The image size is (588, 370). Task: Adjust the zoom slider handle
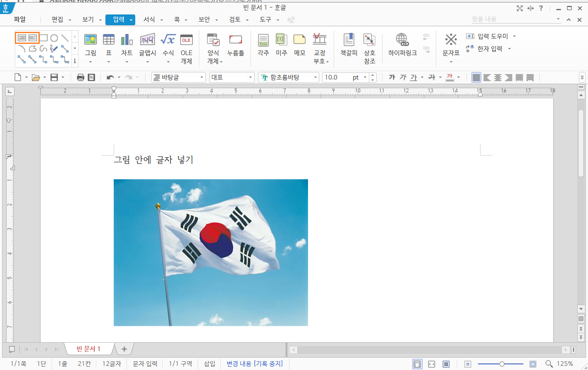(x=502, y=364)
